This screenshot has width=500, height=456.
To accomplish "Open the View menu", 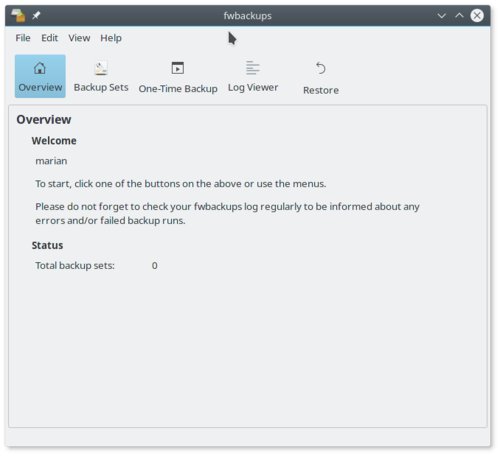I will [79, 38].
